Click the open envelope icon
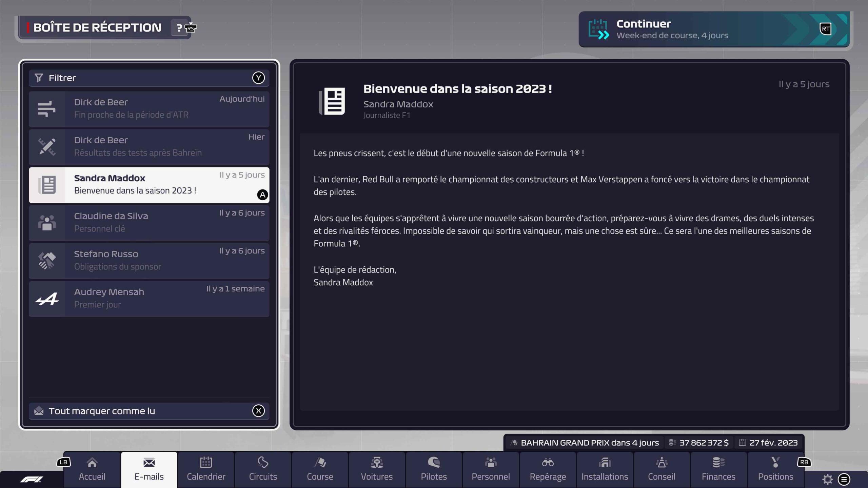868x488 pixels. [39, 411]
